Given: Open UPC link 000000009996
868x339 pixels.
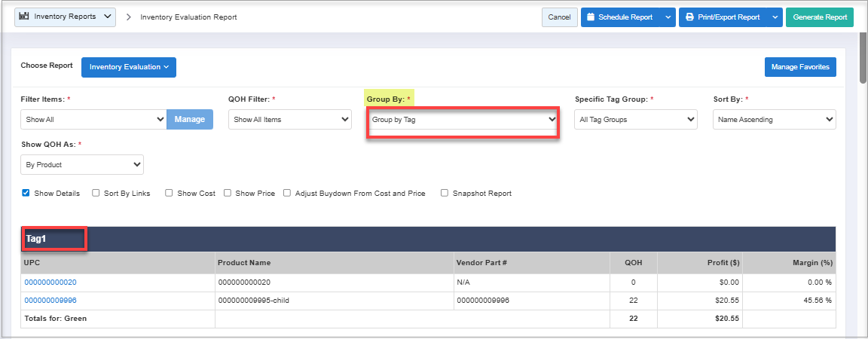Looking at the screenshot, I should [50, 301].
